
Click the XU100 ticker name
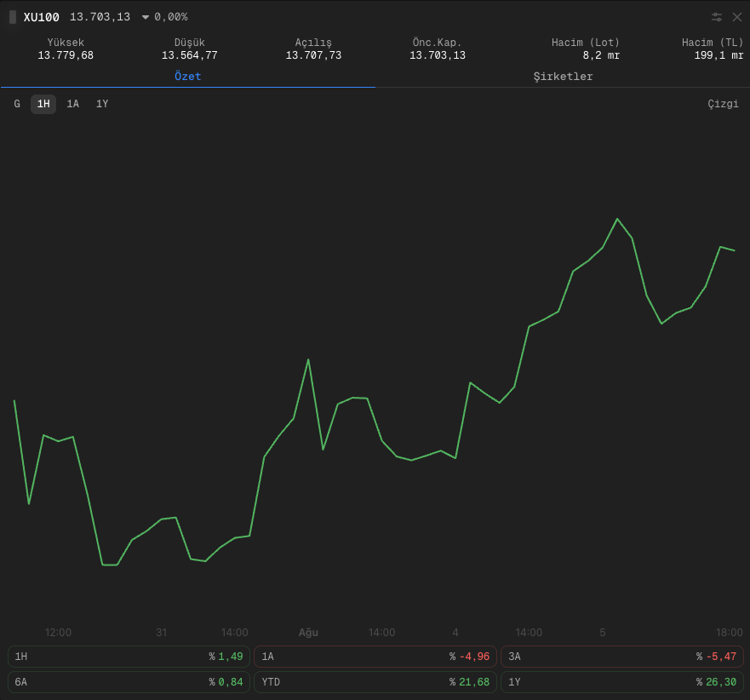(x=42, y=17)
